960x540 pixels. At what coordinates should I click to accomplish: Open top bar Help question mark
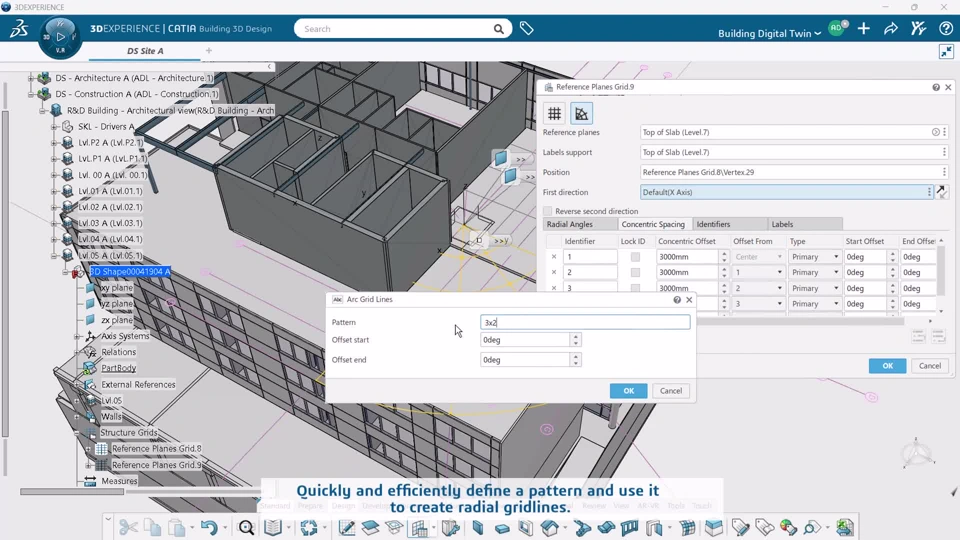(945, 28)
